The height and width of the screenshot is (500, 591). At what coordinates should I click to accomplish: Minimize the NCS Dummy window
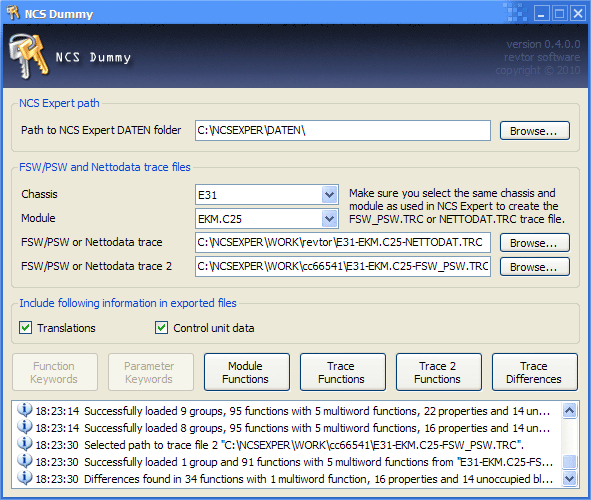(542, 14)
